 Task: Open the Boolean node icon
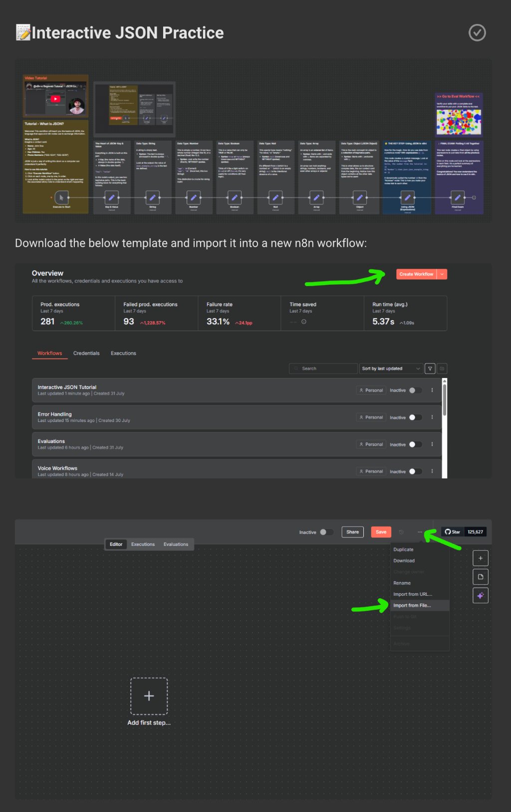point(234,198)
